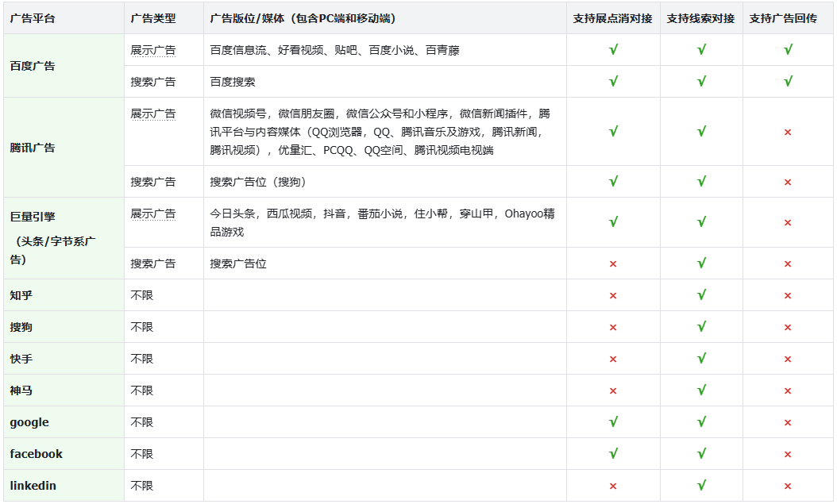The image size is (837, 504).
Task: Click 线索对接 checkmark in 神马 row
Action: (x=701, y=390)
